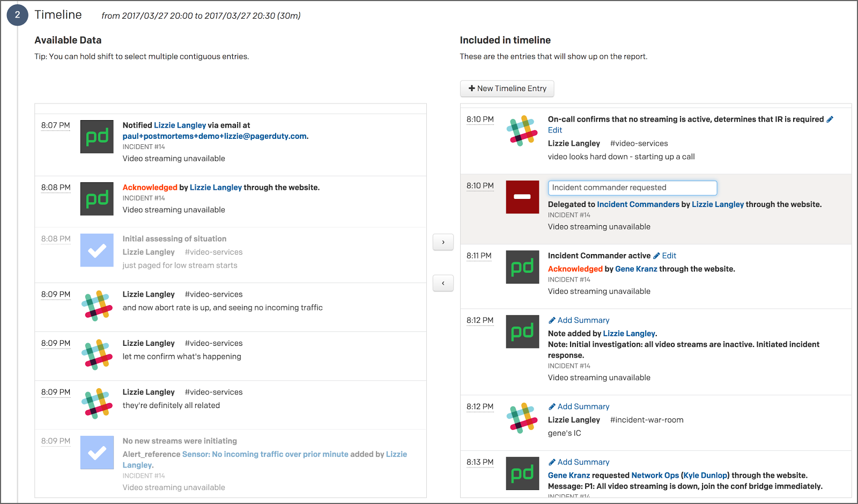Click New Timeline Entry button

[x=507, y=88]
